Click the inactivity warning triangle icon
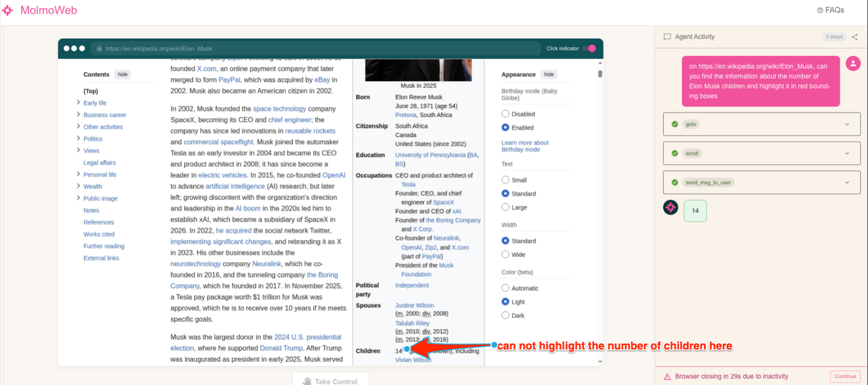 [x=667, y=377]
